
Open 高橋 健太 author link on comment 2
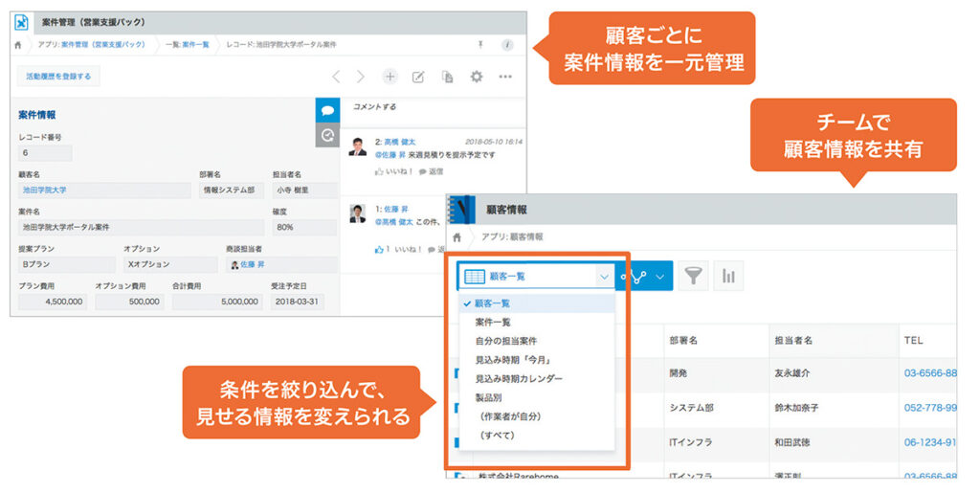399,142
